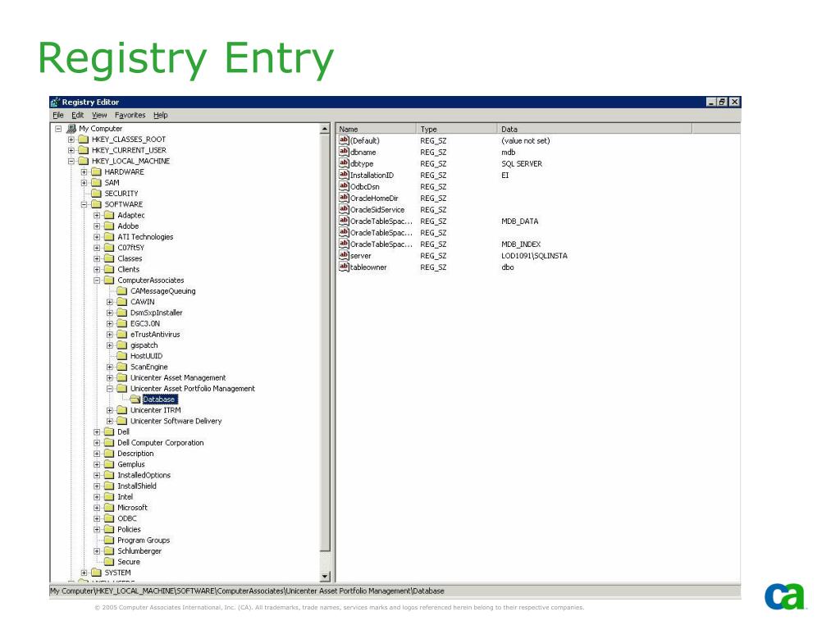Minimize the Registry Editor window

(711, 102)
